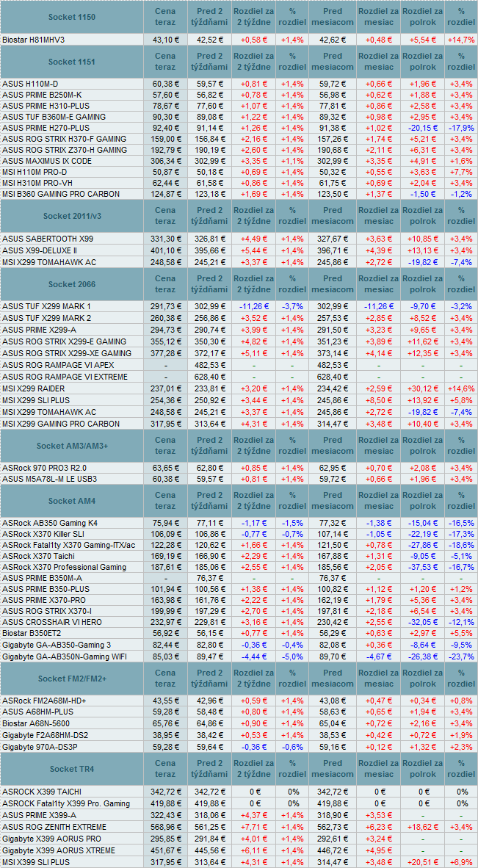Click the Socket 1150 section header

[72, 17]
